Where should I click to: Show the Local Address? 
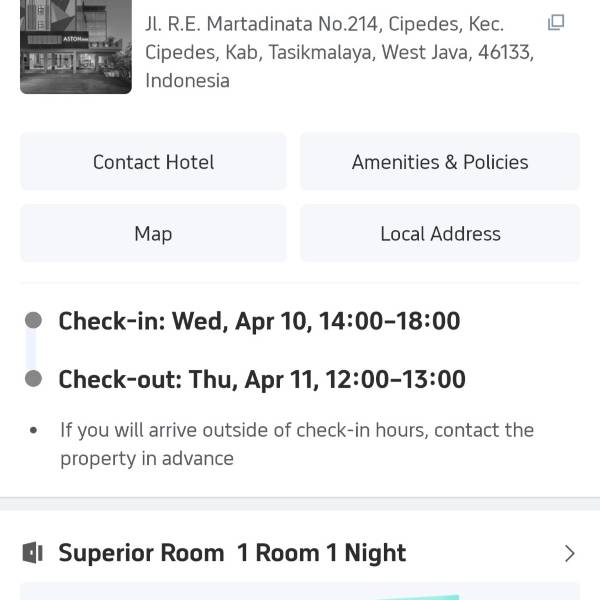click(440, 234)
